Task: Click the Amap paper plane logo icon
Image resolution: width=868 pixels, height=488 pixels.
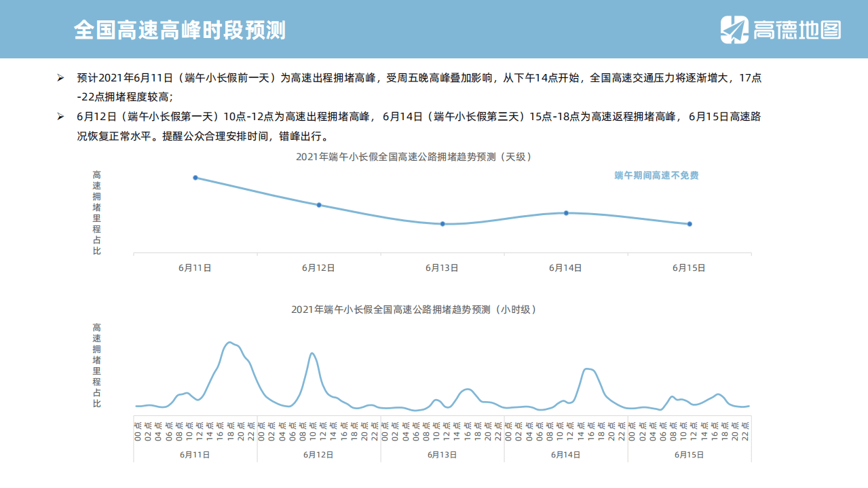Action: pyautogui.click(x=736, y=28)
